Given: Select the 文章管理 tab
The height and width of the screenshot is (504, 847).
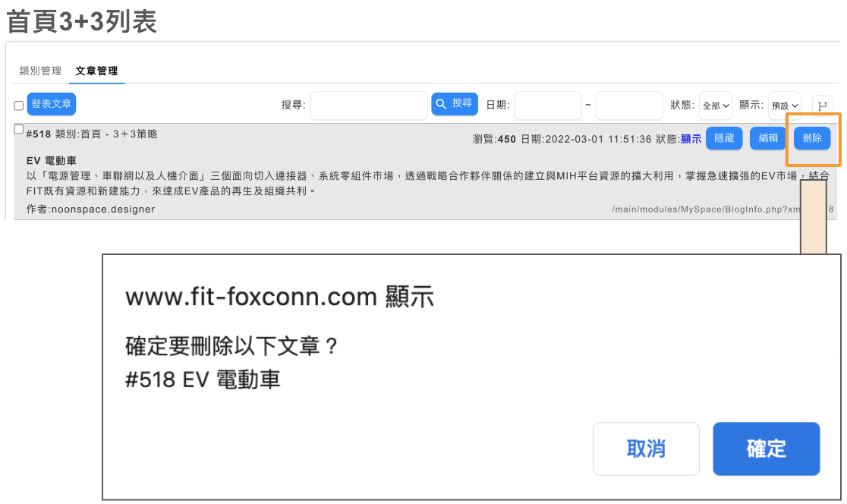Looking at the screenshot, I should coord(96,71).
